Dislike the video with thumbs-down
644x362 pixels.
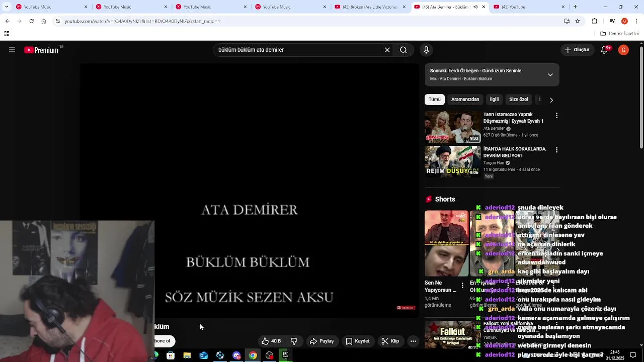(x=294, y=341)
